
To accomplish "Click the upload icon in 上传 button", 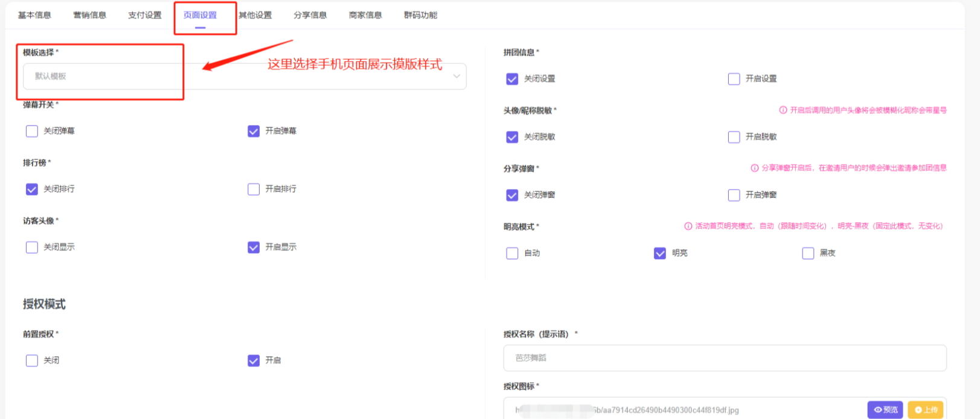I will tap(918, 410).
